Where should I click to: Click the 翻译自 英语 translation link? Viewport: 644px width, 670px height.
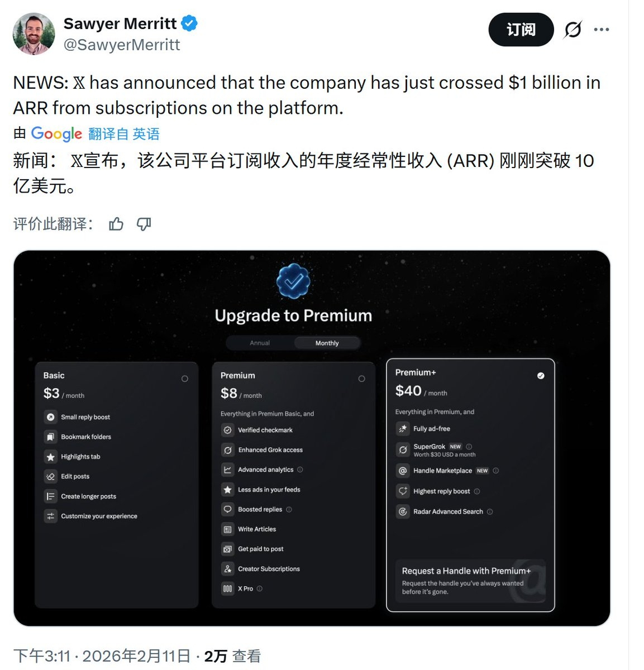pos(124,134)
